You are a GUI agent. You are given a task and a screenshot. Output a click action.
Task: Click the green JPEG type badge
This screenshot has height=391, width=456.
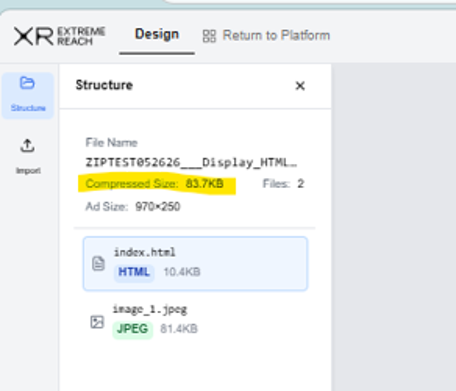[133, 329]
